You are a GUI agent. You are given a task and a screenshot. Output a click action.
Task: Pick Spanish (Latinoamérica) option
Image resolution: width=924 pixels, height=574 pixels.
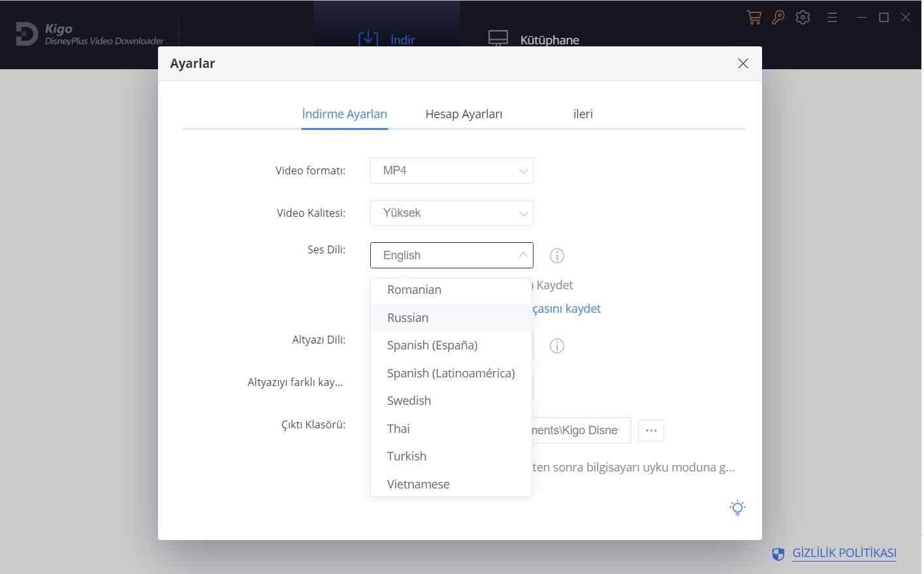(x=451, y=374)
